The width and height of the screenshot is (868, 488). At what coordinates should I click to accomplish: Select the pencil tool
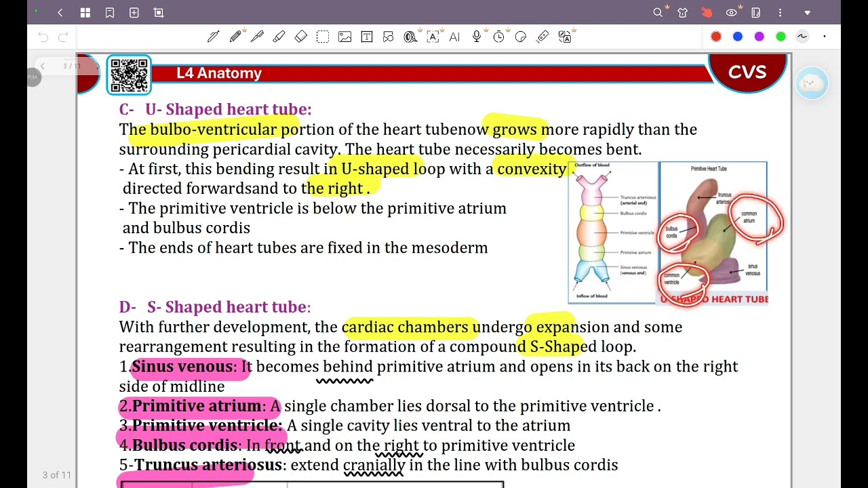coord(235,37)
